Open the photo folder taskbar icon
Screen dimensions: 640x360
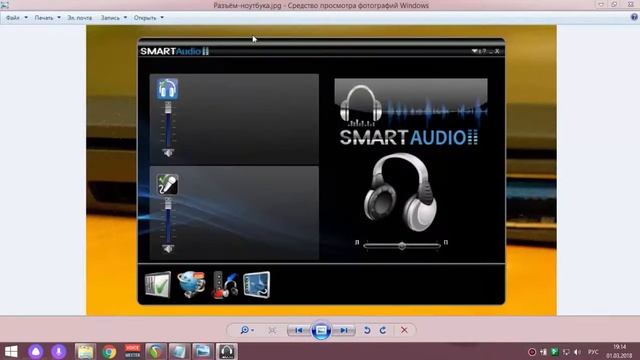[x=202, y=351]
